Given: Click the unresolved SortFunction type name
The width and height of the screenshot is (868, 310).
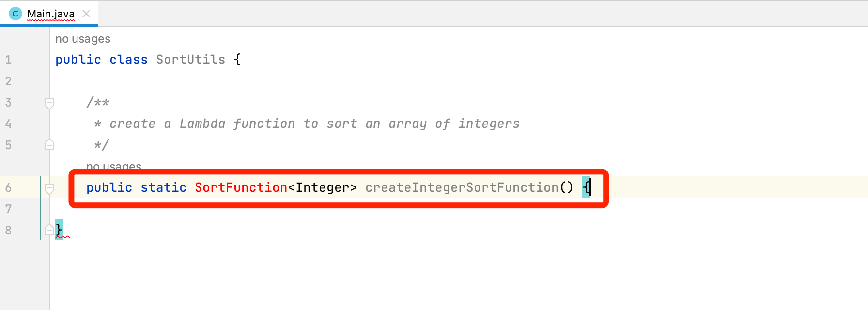Looking at the screenshot, I should coord(241,187).
